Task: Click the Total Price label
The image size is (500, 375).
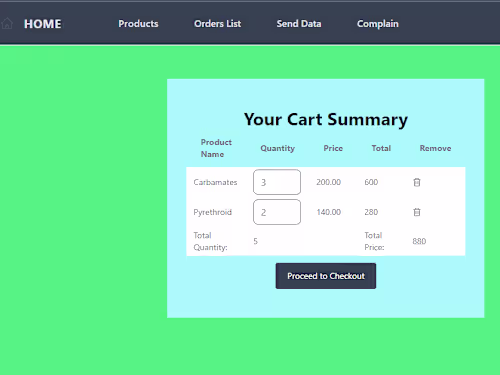Action: pos(374,241)
